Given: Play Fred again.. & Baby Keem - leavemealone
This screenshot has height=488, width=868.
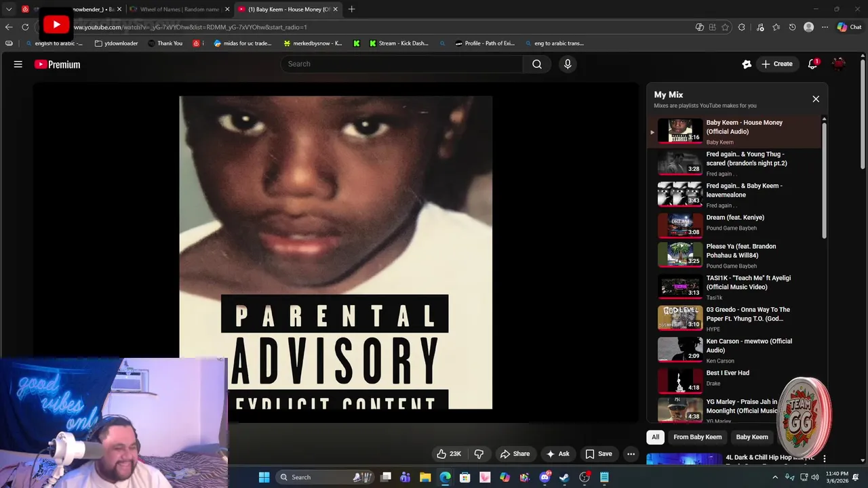Looking at the screenshot, I should (734, 195).
